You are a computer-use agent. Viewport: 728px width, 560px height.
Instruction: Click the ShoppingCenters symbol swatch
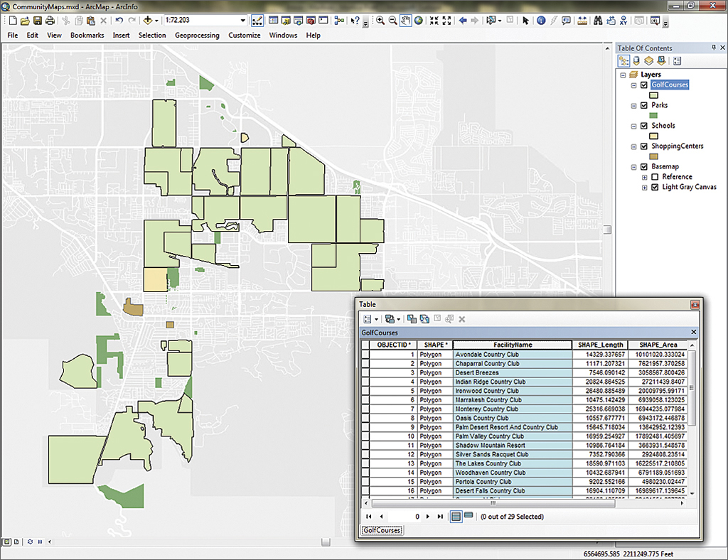655,156
